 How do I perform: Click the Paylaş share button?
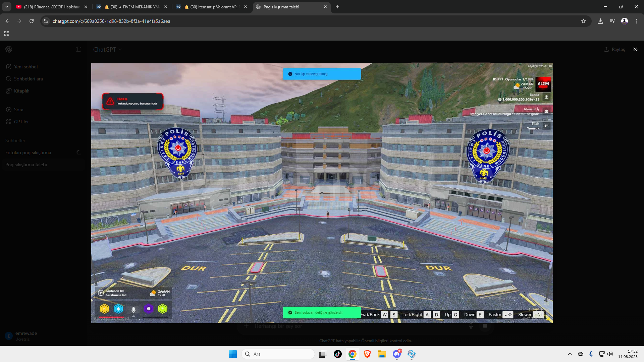pos(614,49)
